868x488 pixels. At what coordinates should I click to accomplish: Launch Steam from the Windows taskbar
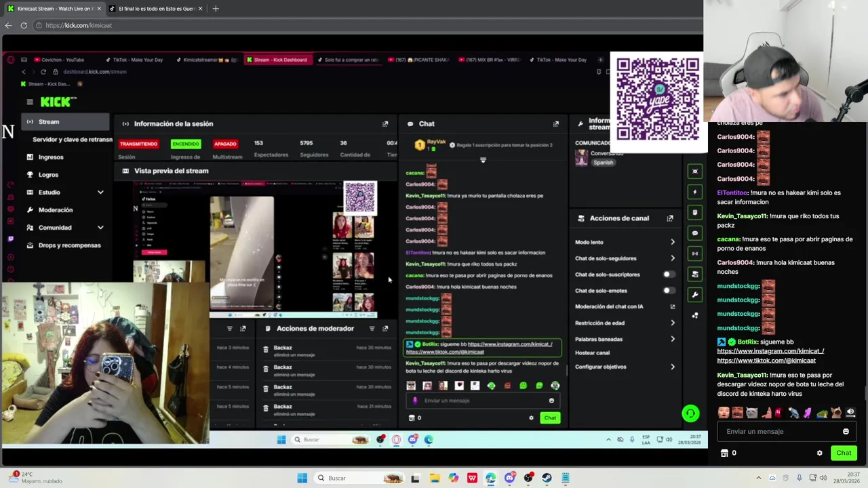(x=547, y=478)
